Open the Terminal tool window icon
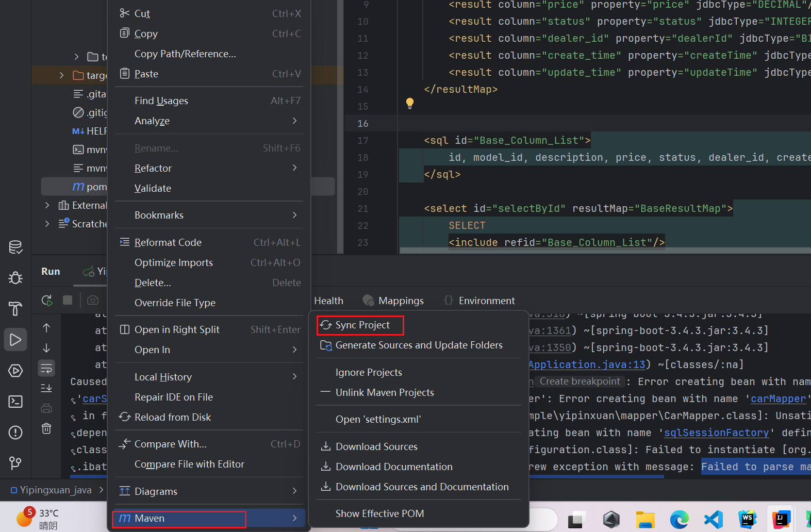 15,402
